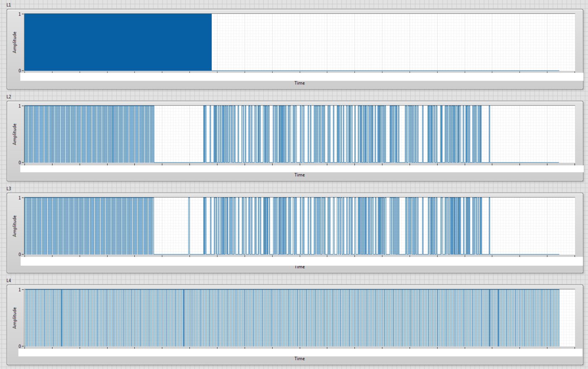Edit the Y-axis minimum value 0 on L3
Screen dimensions: 588x369
(x=19, y=254)
